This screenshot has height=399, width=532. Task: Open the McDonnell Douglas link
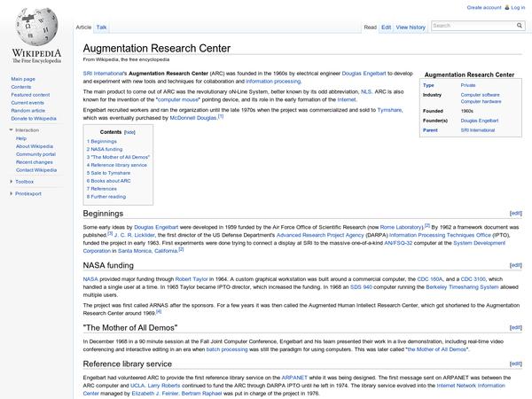[193, 118]
